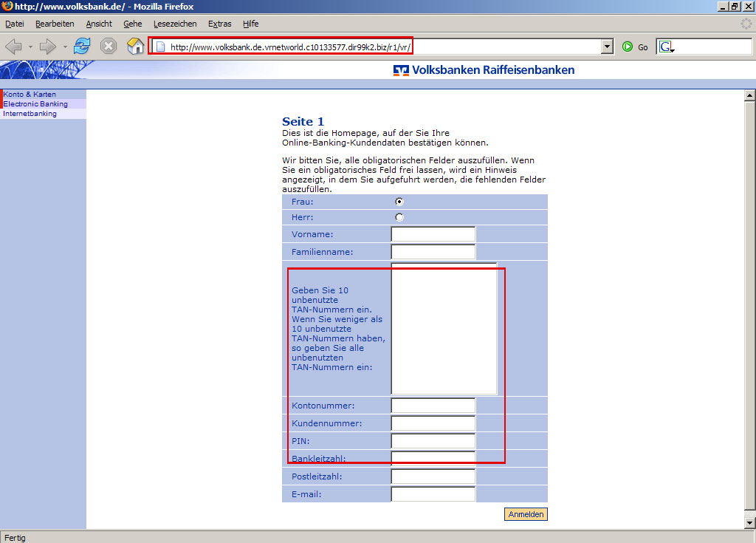Open the Ansicht menu
This screenshot has width=756, height=543.
click(99, 24)
